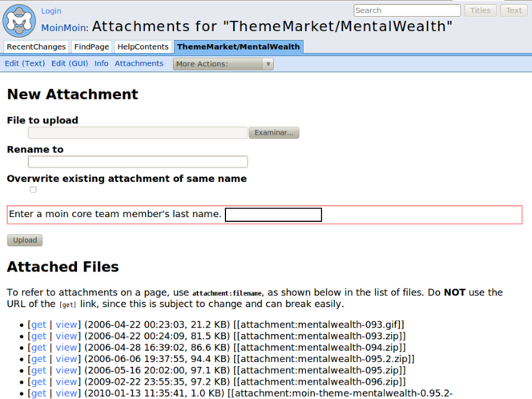This screenshot has width=532, height=399.
Task: Toggle overwrite existing attachment checkbox
Action: tap(33, 190)
